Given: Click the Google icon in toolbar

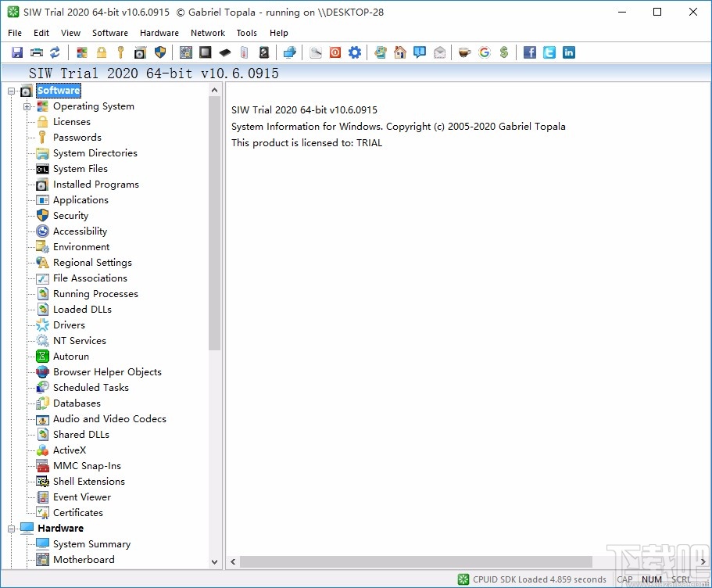Looking at the screenshot, I should (485, 52).
